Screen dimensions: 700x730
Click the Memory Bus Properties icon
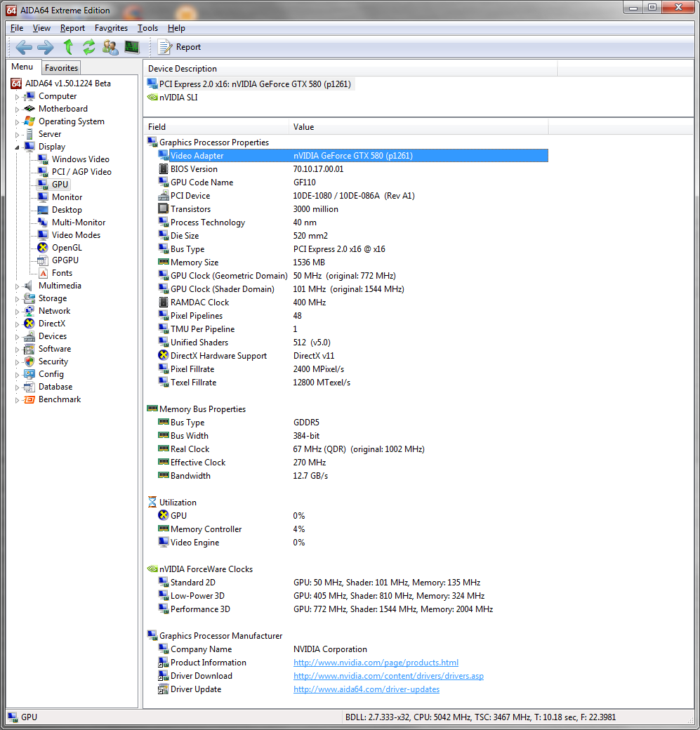tap(152, 409)
